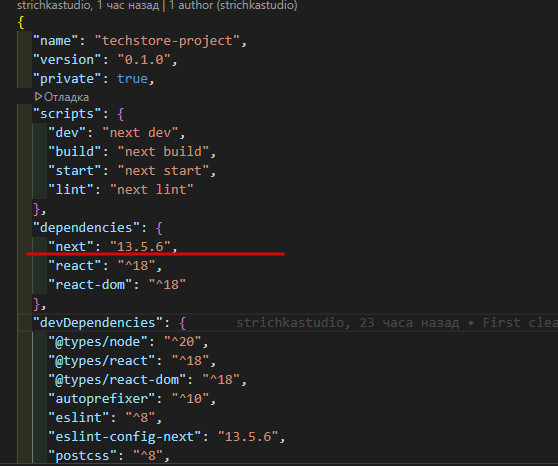Click the "^18" value of react
Screen dimensions: 558x466
pyautogui.click(x=136, y=266)
